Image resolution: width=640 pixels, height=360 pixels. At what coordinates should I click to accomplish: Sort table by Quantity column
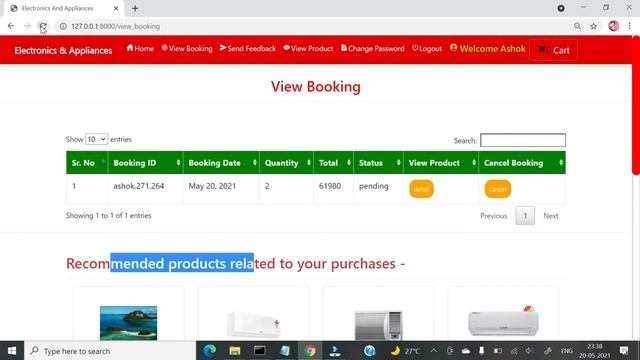(286, 163)
